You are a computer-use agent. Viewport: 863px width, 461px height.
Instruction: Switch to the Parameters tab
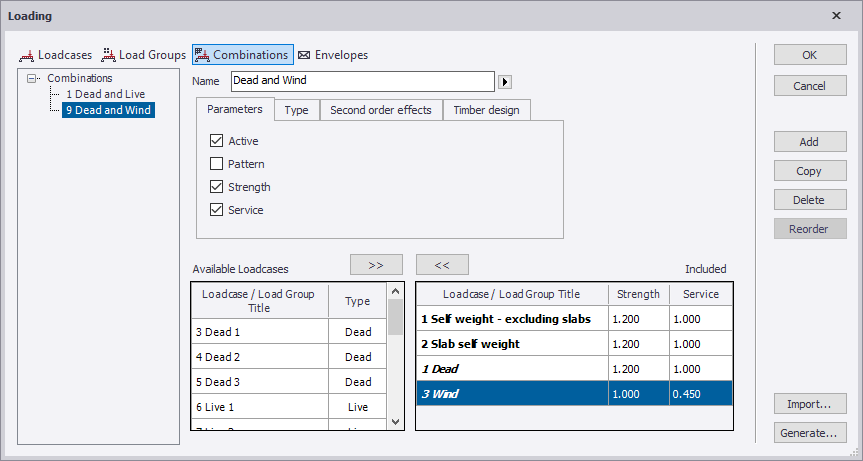pos(235,109)
